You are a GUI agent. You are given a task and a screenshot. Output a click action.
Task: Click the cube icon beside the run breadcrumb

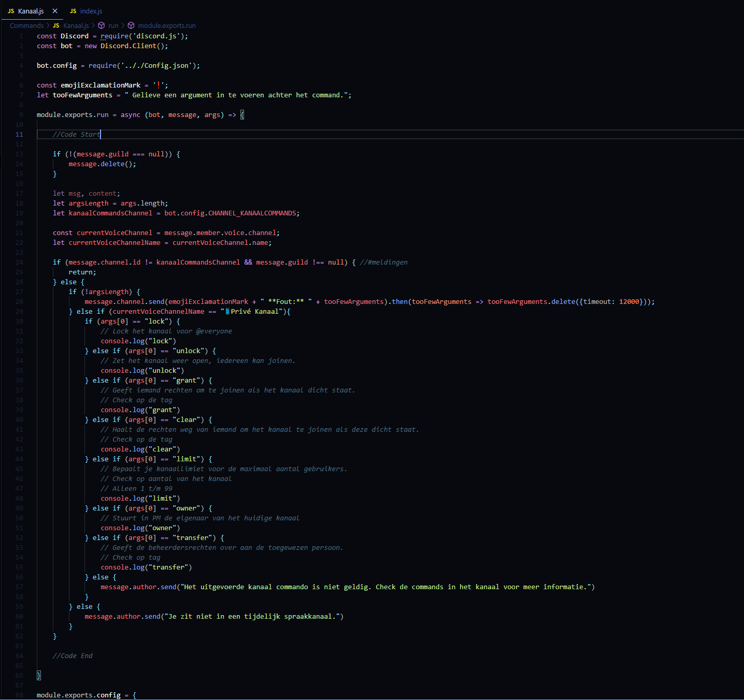point(102,25)
